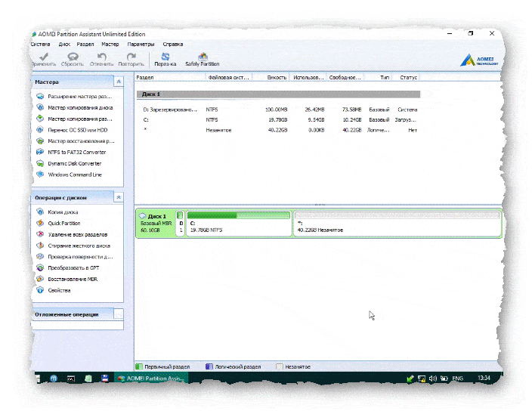This screenshot has width=532, height=411.
Task: Click the Применить (Apply) toolbar icon
Action: point(43,57)
